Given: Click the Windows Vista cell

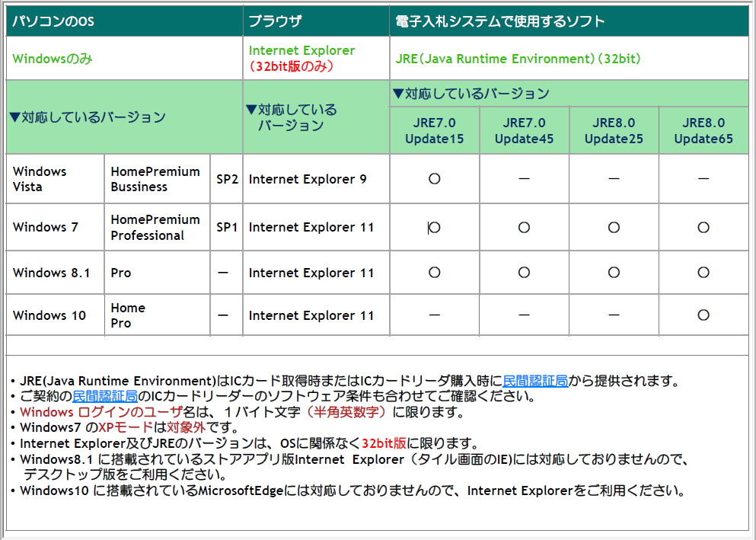Looking at the screenshot, I should tap(40, 179).
